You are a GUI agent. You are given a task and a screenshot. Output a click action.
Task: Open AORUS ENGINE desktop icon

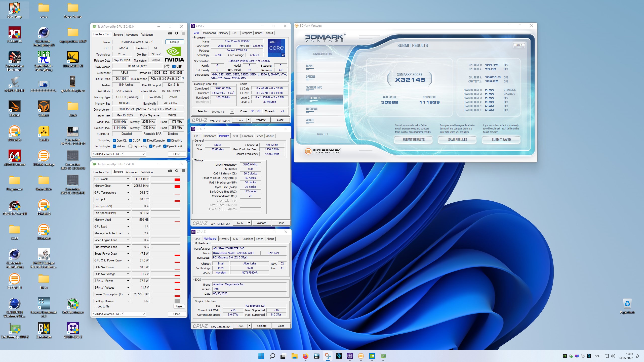coord(15,84)
